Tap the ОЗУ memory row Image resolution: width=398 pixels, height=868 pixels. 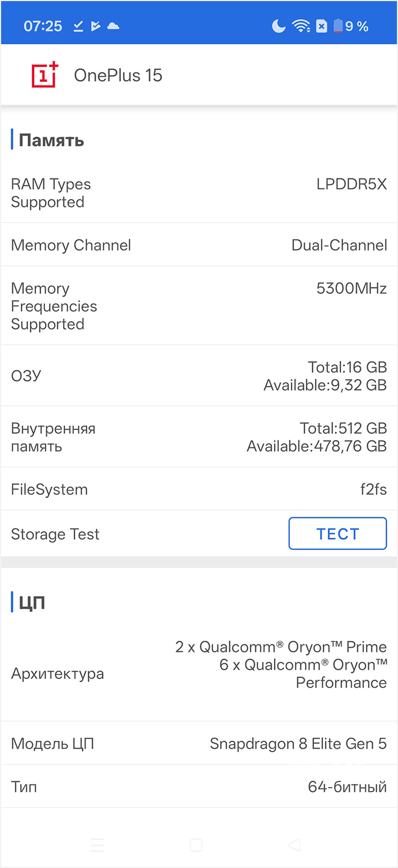pos(199,376)
